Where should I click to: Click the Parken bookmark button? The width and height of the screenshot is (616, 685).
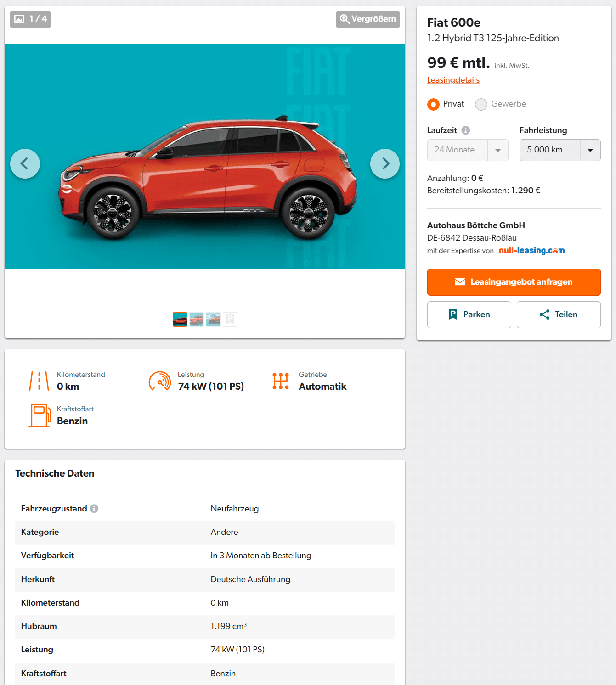(469, 314)
